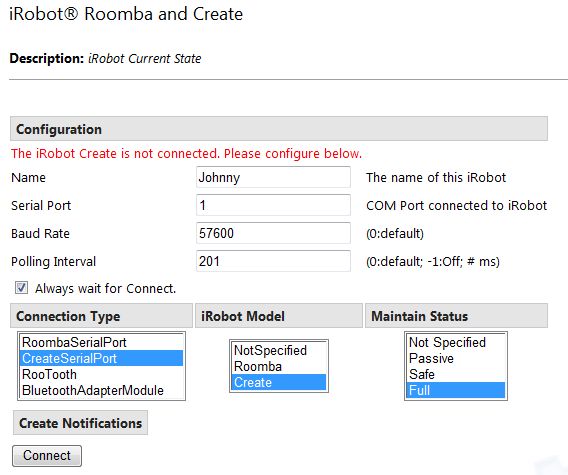Select CreateSerialPort connection type
Viewport: 568px width, 475px height.
click(x=101, y=358)
